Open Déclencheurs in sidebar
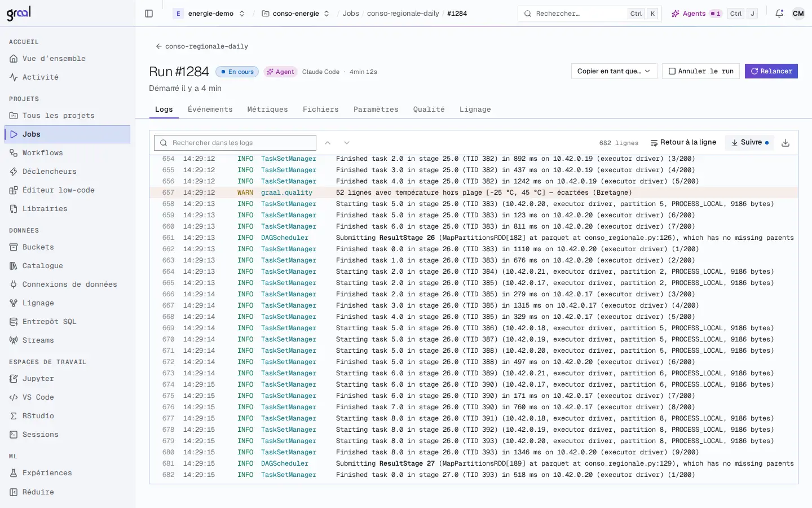The image size is (812, 508). 67,172
